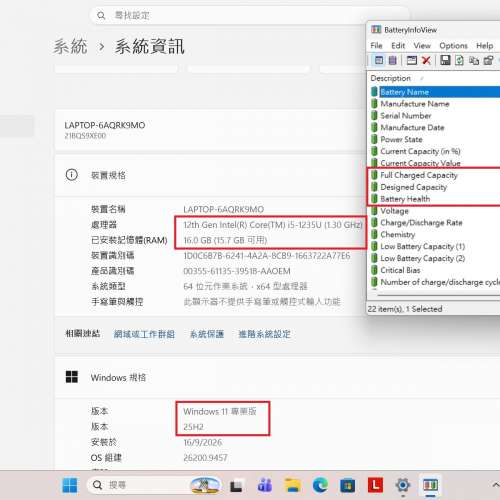Click the search highlight image in the taskbar search box

pyautogui.click(x=205, y=485)
